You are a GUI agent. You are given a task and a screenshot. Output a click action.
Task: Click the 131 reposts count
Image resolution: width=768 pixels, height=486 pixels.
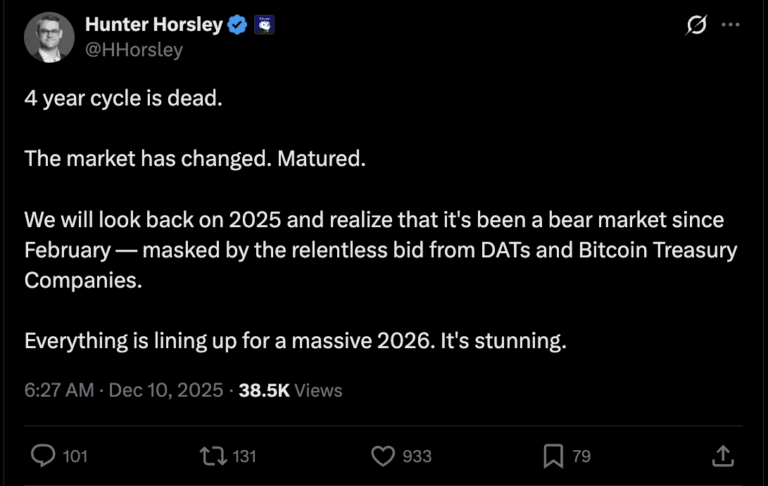[244, 456]
